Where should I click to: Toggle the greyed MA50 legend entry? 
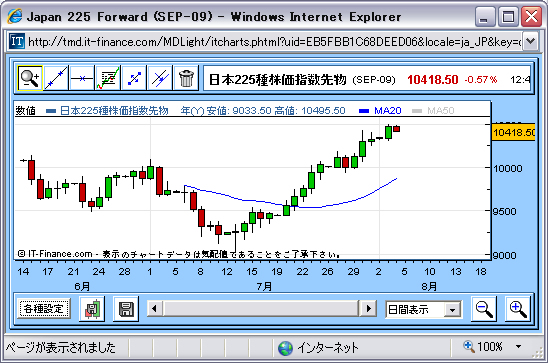coord(433,111)
